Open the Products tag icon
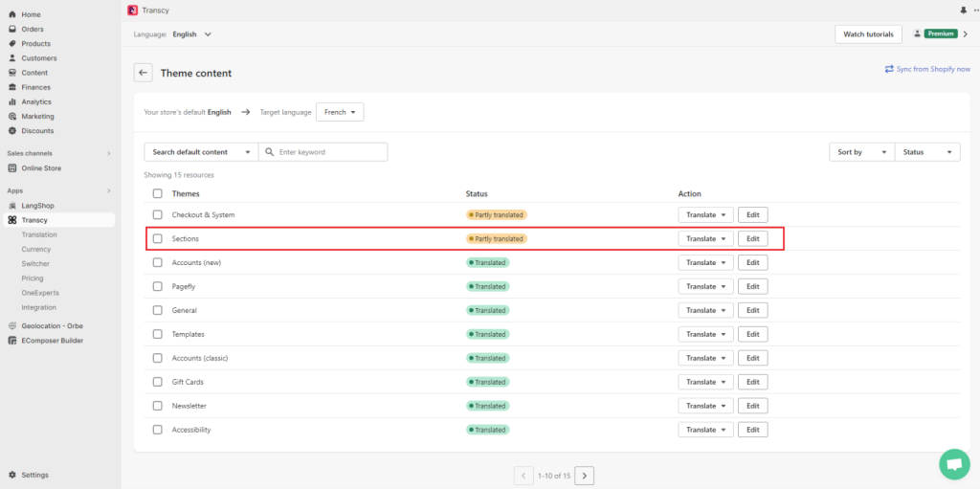This screenshot has width=980, height=489. [x=11, y=44]
